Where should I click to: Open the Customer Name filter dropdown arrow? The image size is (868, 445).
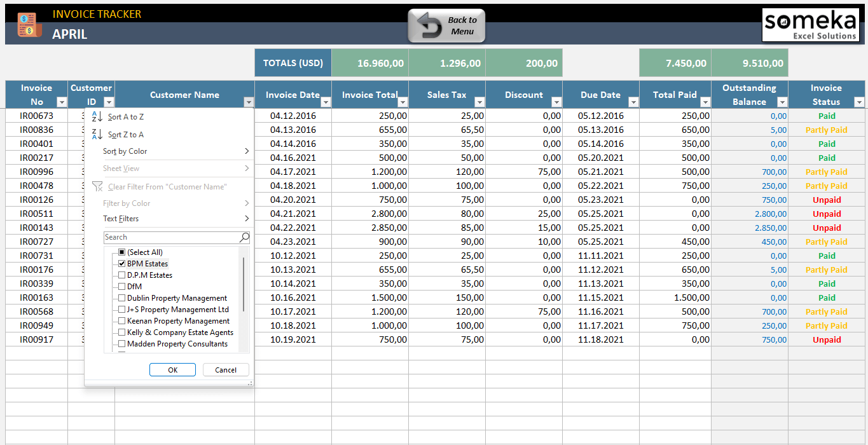pos(249,102)
